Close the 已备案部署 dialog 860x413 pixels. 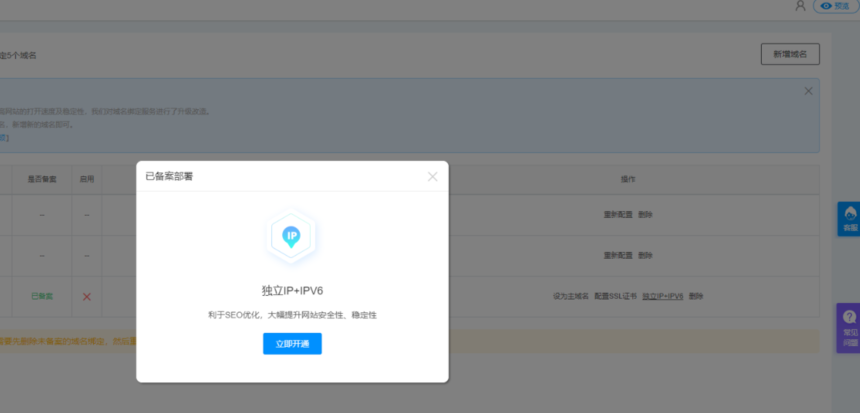pos(433,177)
